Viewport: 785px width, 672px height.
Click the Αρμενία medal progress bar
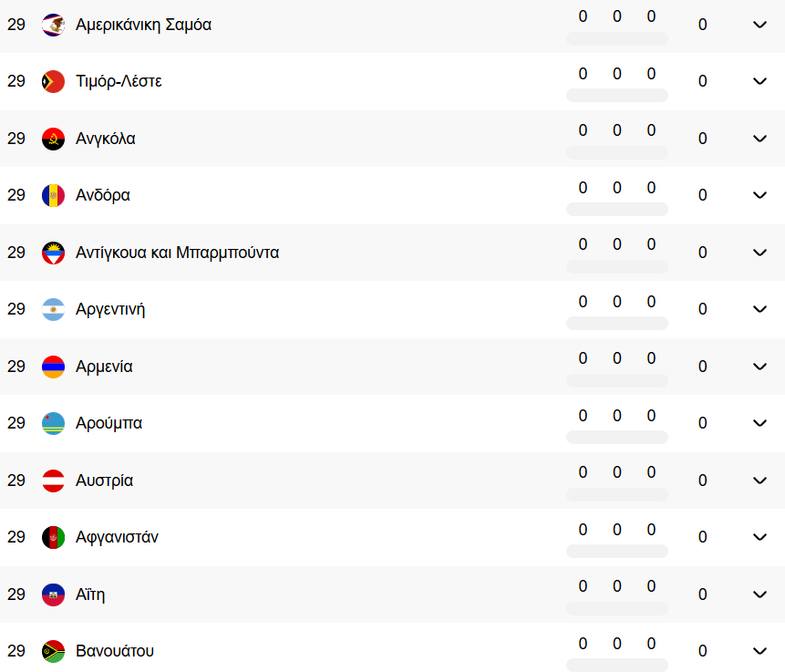click(616, 380)
